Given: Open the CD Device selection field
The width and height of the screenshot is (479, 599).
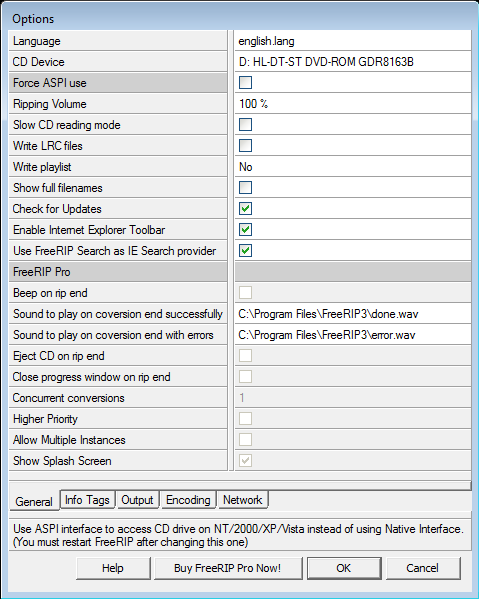Looking at the screenshot, I should pos(353,62).
